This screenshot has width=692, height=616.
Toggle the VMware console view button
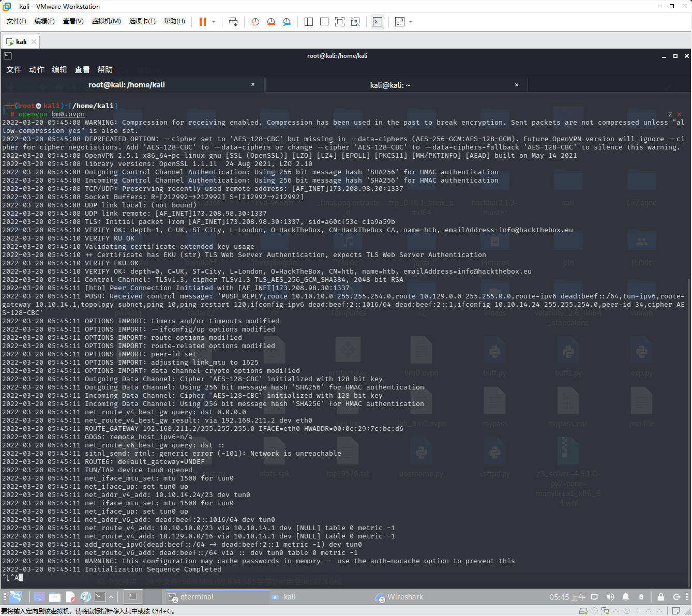point(378,21)
